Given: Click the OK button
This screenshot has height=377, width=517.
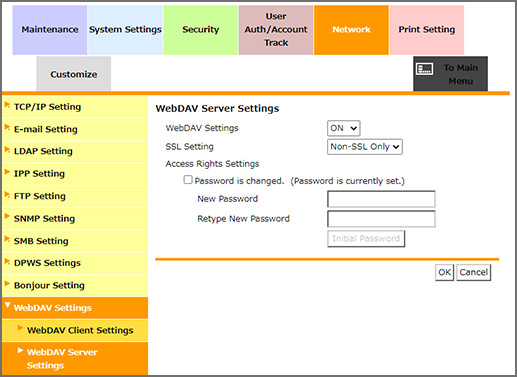Looking at the screenshot, I should pyautogui.click(x=445, y=272).
